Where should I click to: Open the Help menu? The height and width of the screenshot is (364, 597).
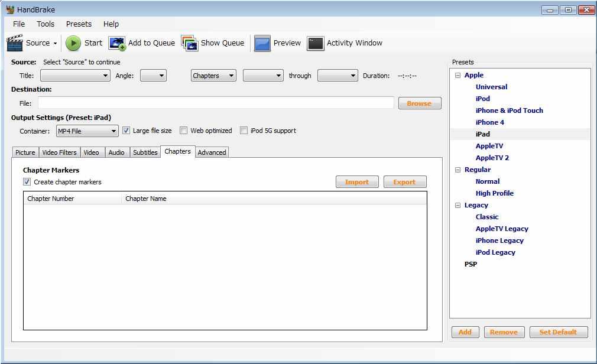pos(111,24)
